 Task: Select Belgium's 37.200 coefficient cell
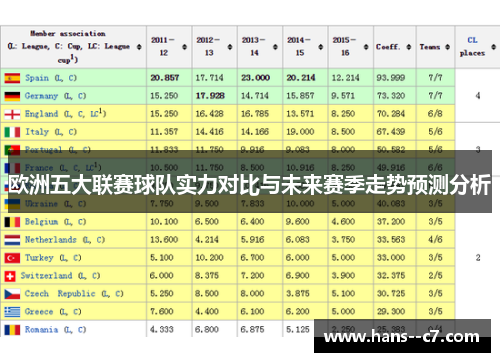click(x=395, y=222)
